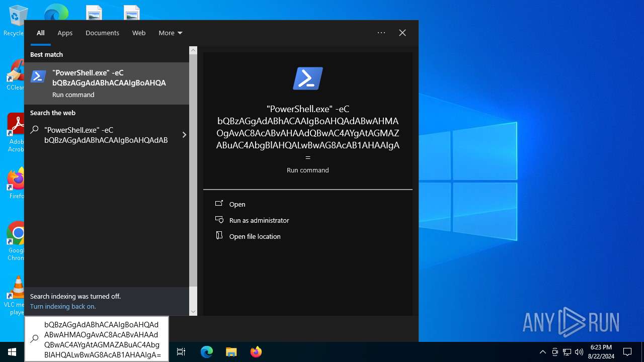Screen dimensions: 644x362
Task: Show hidden system tray icons
Action: pos(542,352)
